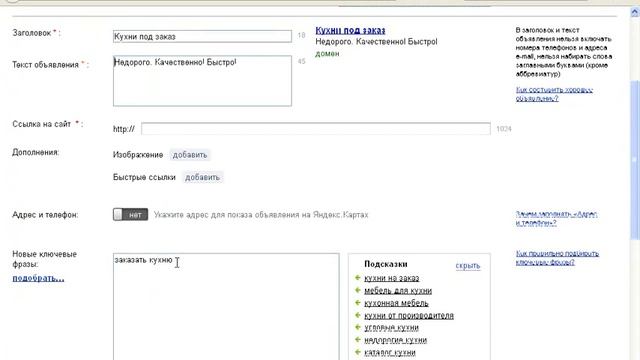
Task: Click the Дополнения label
Action: tap(36, 152)
